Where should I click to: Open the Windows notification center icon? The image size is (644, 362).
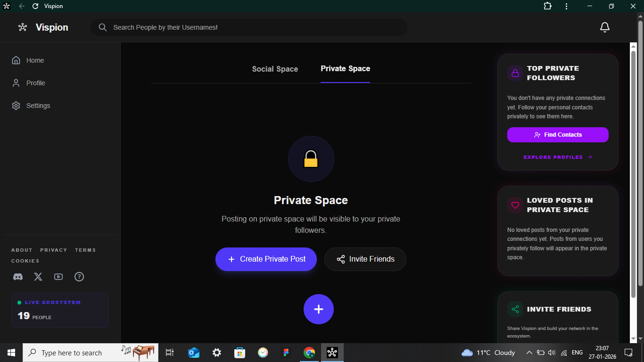pos(628,353)
